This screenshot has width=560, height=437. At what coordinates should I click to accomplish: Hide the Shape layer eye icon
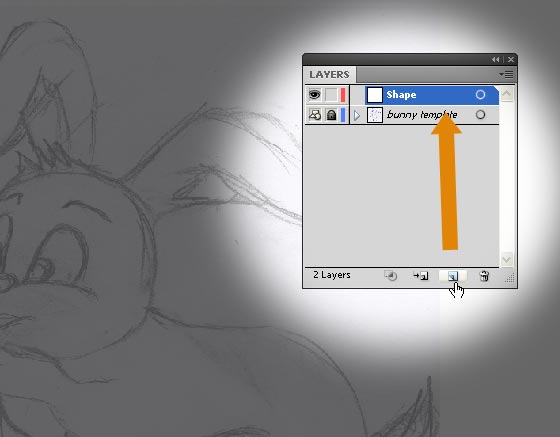[314, 95]
